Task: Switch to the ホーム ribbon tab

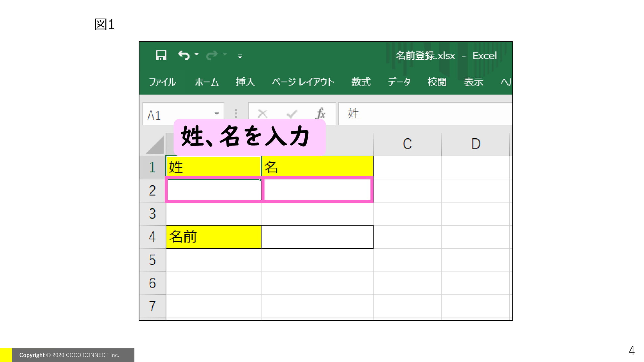Action: (x=207, y=82)
